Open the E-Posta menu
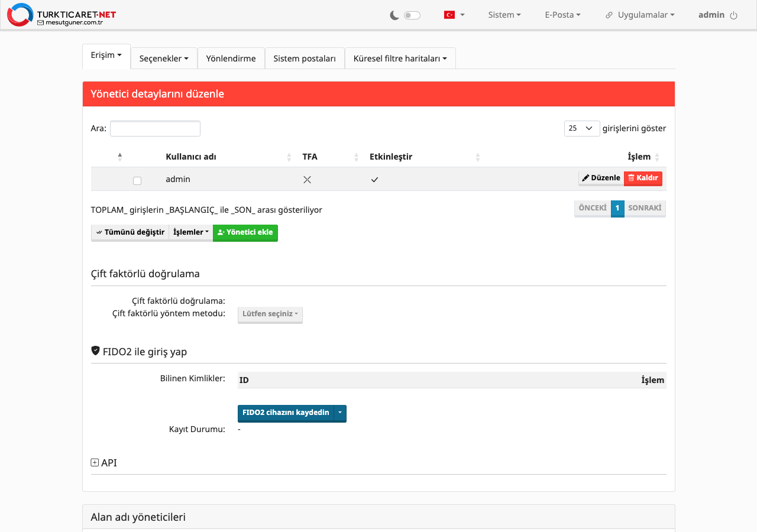The image size is (757, 532). click(562, 15)
